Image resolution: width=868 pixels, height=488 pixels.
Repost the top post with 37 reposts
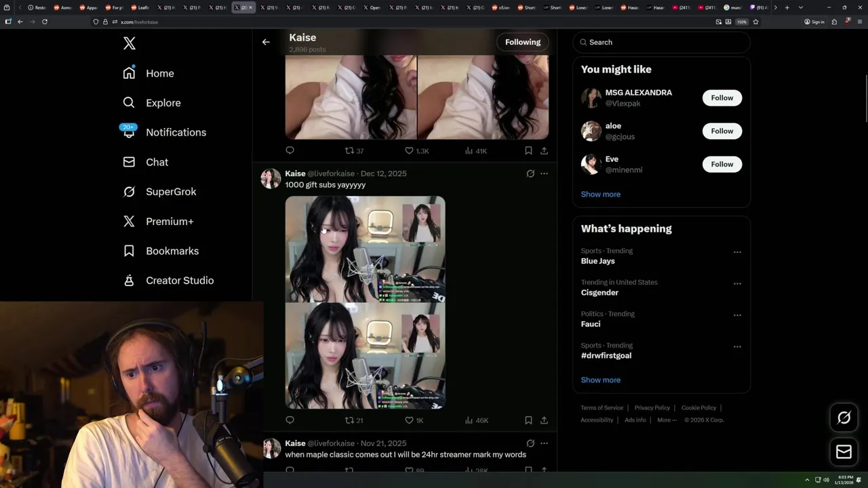(354, 150)
